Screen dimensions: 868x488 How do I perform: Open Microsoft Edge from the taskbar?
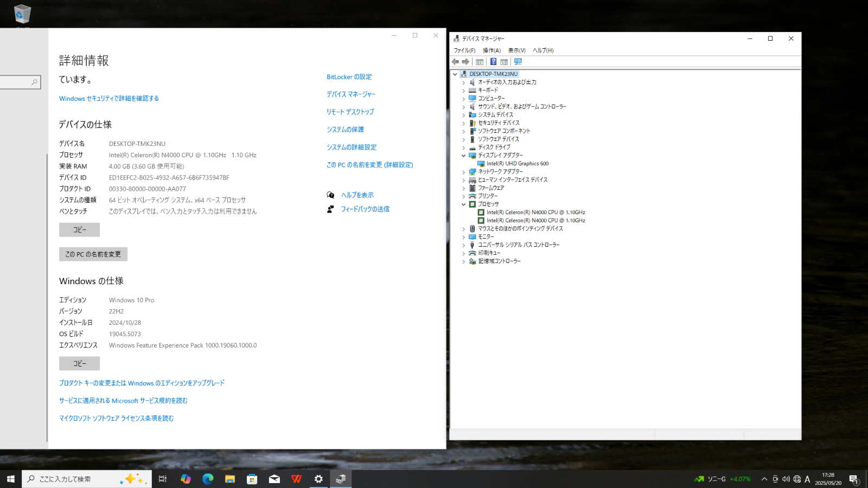(208, 479)
